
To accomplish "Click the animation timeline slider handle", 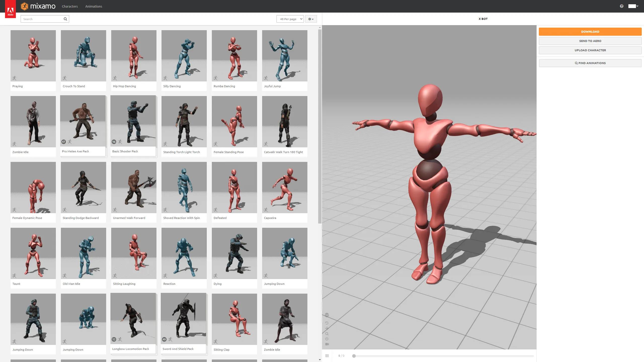I will click(x=354, y=356).
